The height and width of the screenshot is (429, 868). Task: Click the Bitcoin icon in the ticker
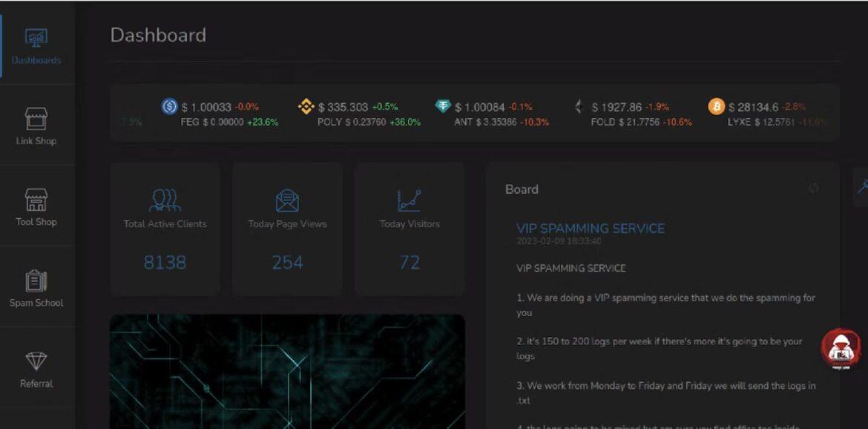(716, 107)
